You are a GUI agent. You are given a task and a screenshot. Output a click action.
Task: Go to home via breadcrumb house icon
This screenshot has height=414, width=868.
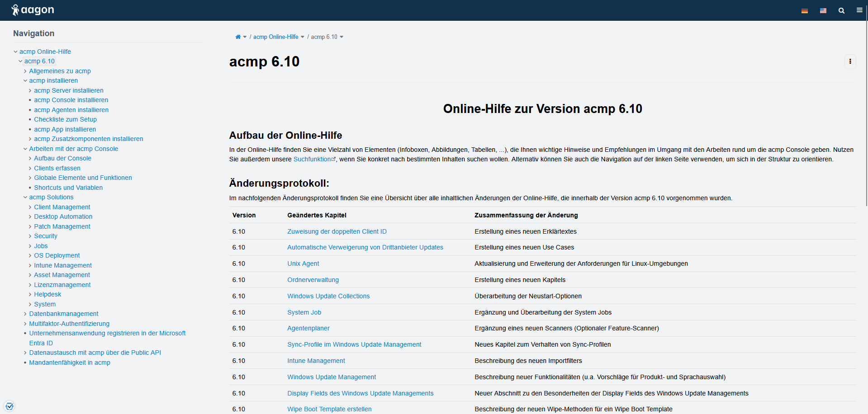[238, 37]
